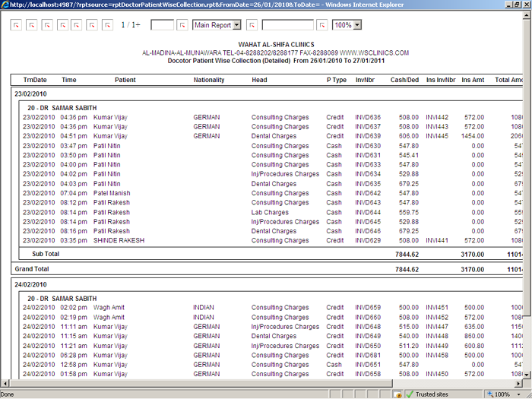Click the 24/02/2010 date group heading
Screen dimensions: 532x399
coord(30,285)
